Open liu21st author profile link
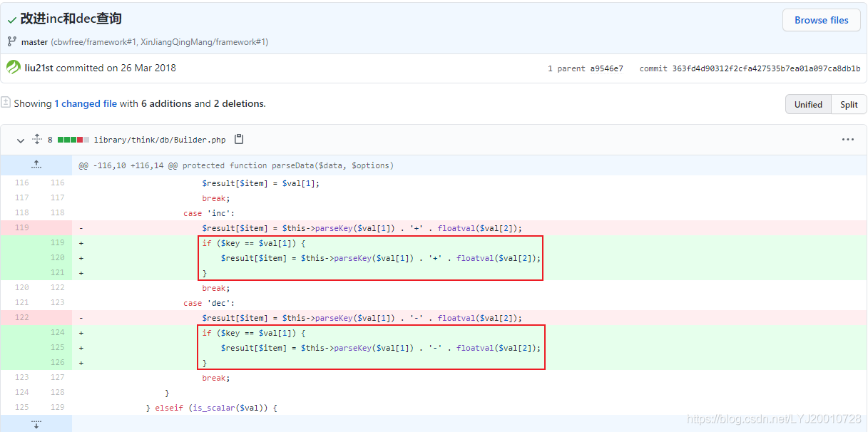The width and height of the screenshot is (868, 432). 39,68
